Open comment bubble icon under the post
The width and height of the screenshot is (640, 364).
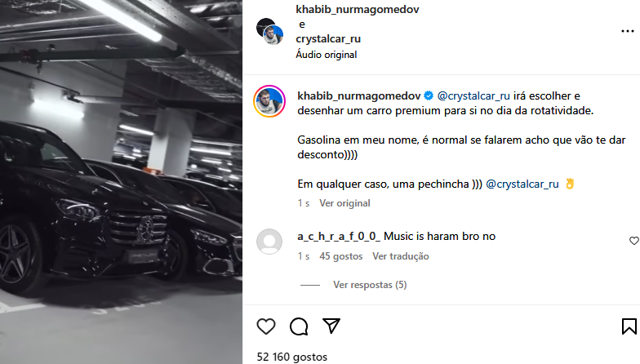click(299, 326)
